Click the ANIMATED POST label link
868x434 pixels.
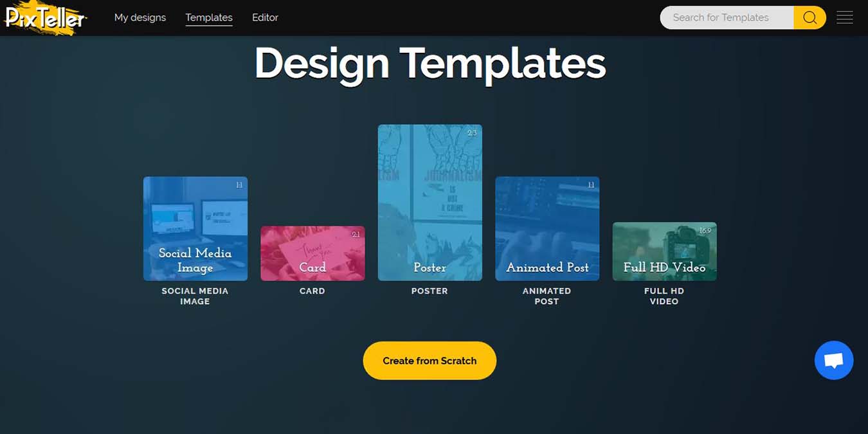pos(547,296)
